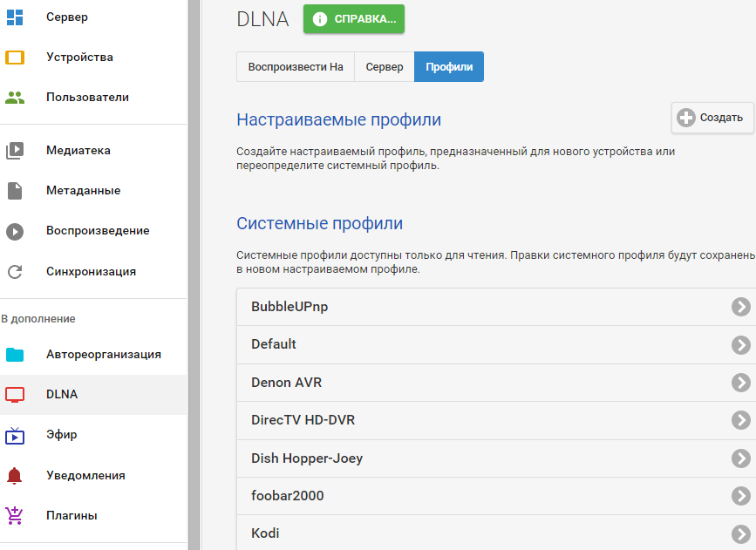756x550 pixels.
Task: Click the red bell Notifications icon
Action: (15, 476)
